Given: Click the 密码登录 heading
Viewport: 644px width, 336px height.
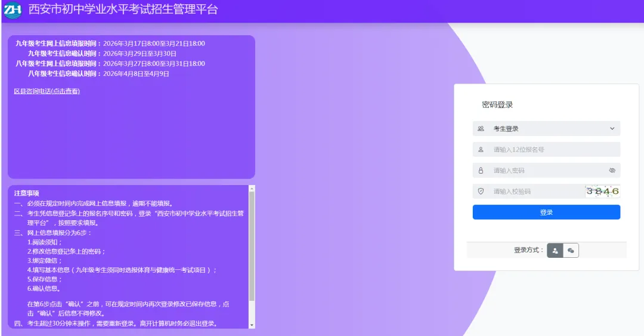Looking at the screenshot, I should 497,105.
